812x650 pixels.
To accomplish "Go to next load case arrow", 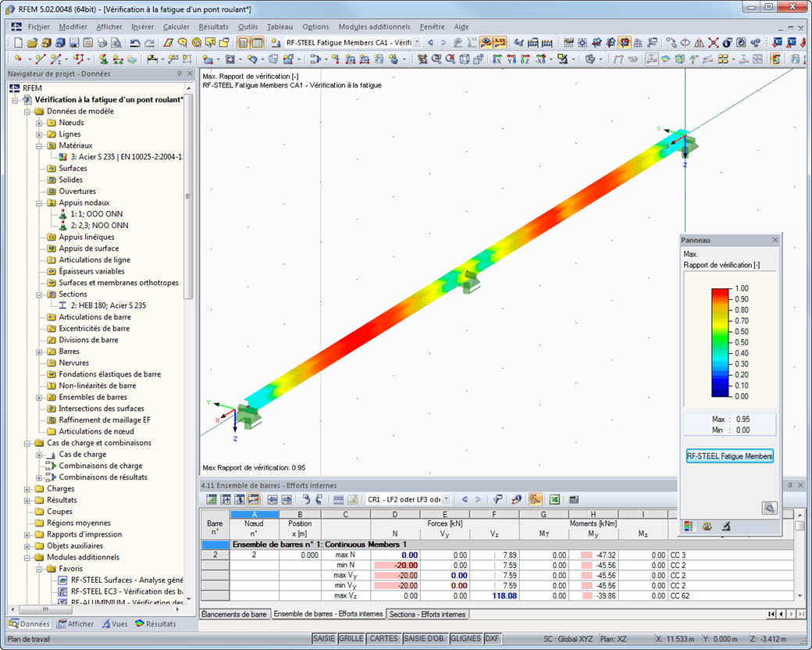I will click(x=443, y=42).
